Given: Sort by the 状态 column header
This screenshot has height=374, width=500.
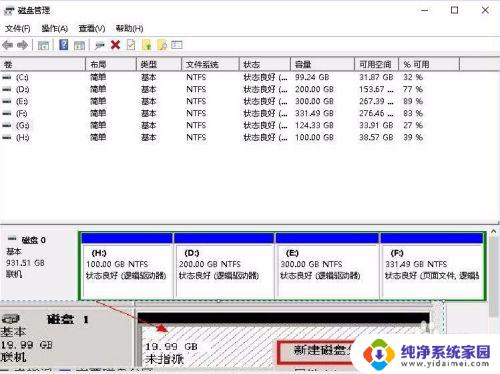Looking at the screenshot, I should click(x=265, y=64).
